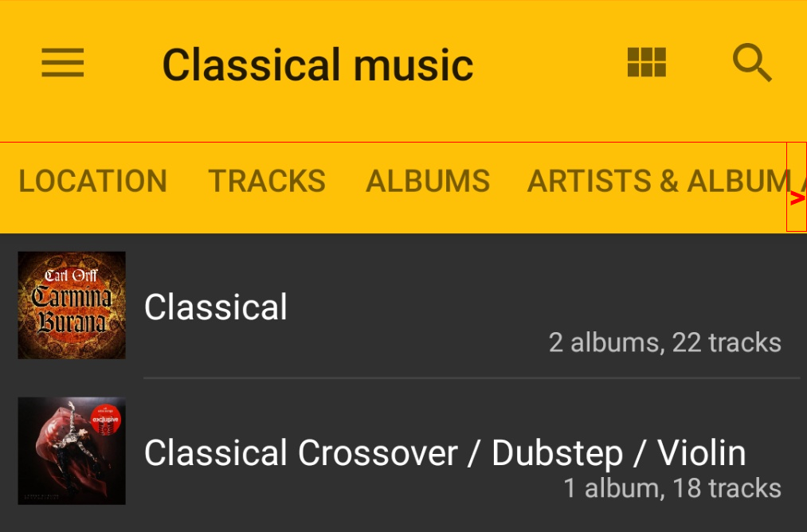Viewport: 807px width, 532px height.
Task: Open the red dancer album thumbnail
Action: click(72, 451)
